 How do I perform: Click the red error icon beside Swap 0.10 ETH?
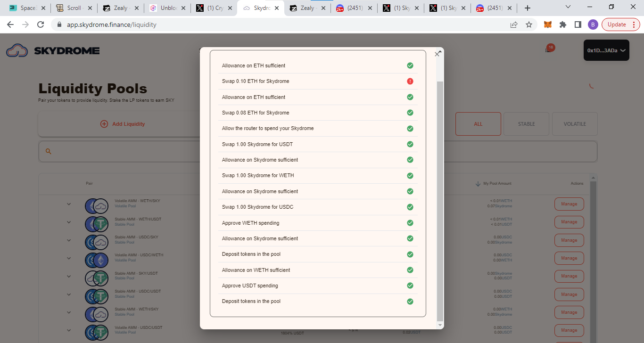point(410,82)
